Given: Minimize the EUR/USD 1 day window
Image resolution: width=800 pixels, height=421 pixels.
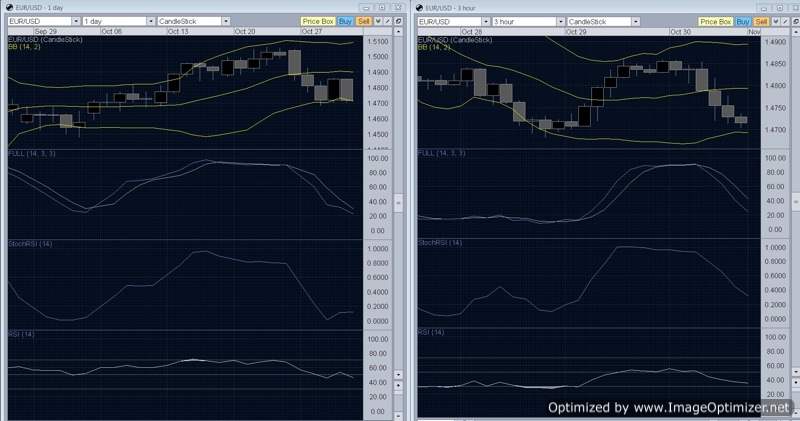Looking at the screenshot, I should (x=366, y=8).
